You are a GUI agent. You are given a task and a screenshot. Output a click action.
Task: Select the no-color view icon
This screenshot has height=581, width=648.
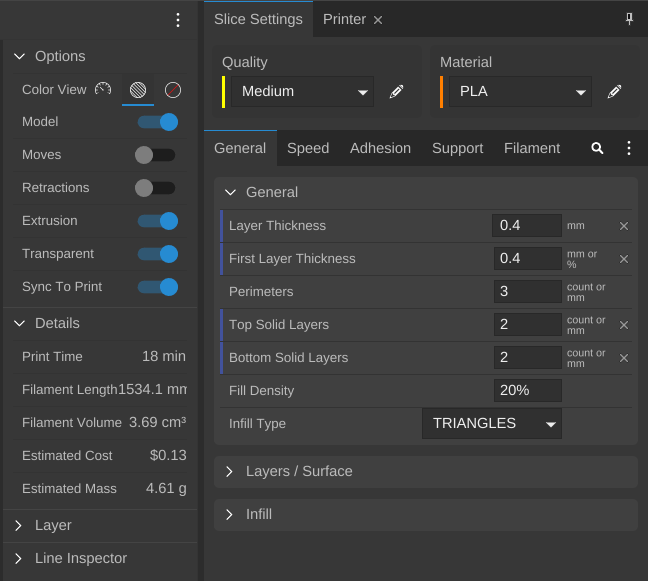[x=173, y=90]
